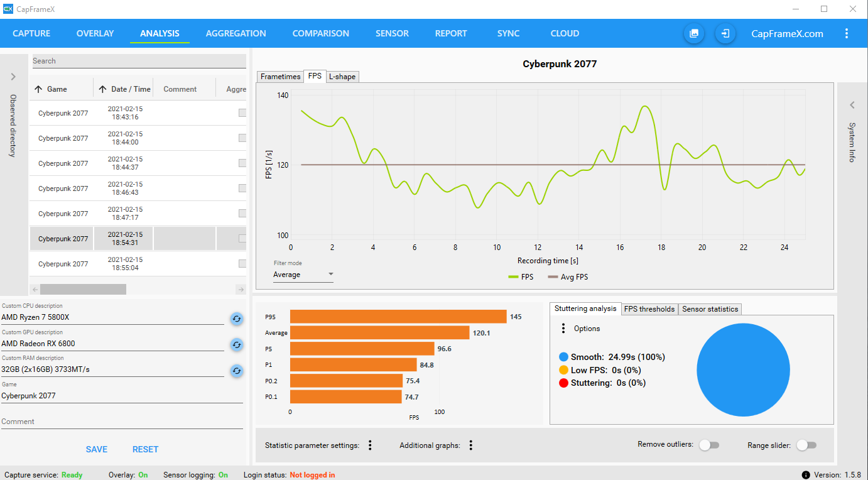Open the CapFrameX.com link
The image size is (868, 480).
(x=787, y=34)
